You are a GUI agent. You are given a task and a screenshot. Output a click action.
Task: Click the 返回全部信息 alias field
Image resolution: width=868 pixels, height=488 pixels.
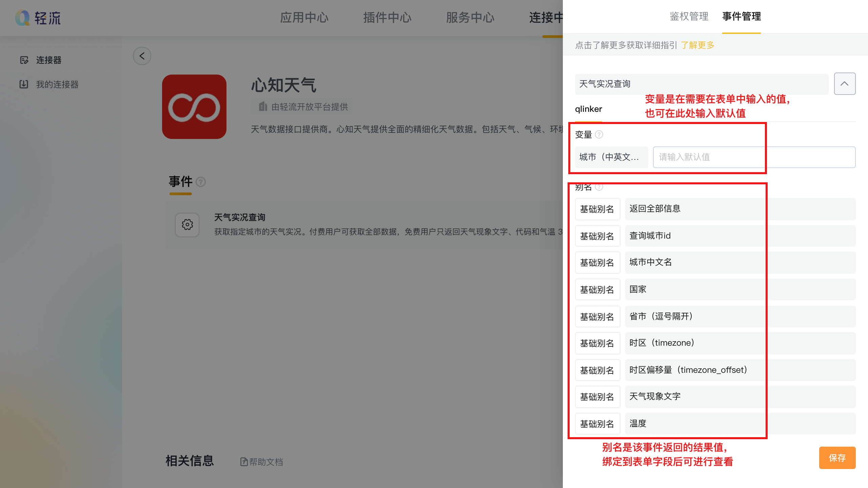tap(740, 209)
